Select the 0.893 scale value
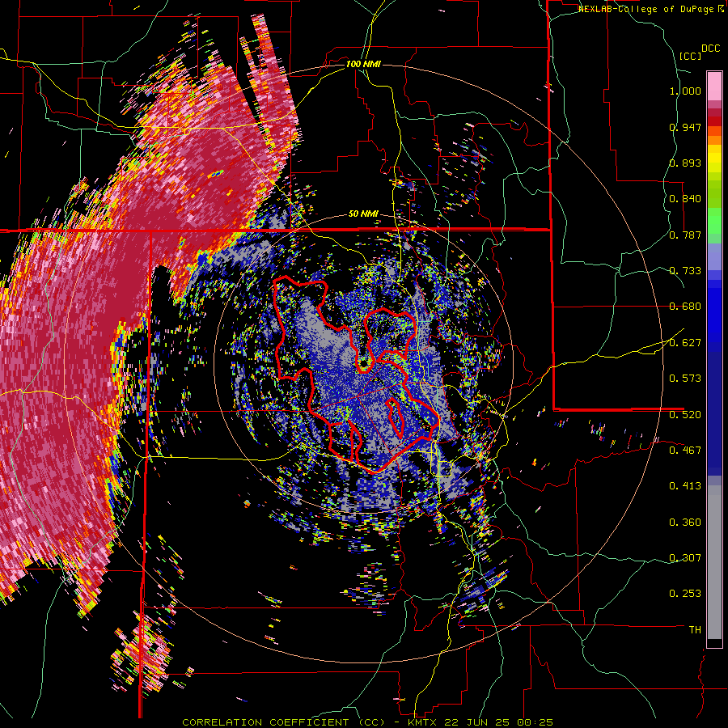Image resolution: width=728 pixels, height=728 pixels. click(x=685, y=163)
